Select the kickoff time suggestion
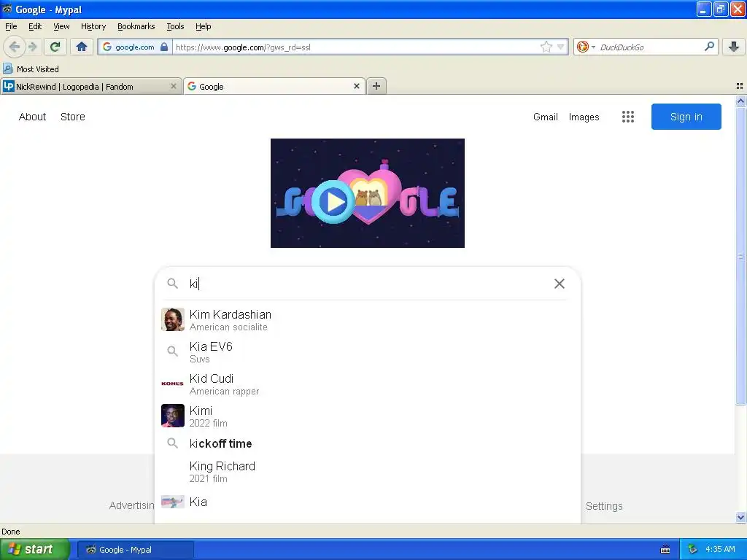This screenshot has width=747, height=560. click(367, 443)
